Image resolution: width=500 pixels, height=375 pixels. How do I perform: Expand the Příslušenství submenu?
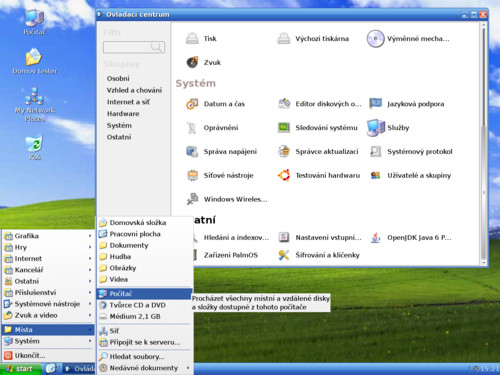48,293
